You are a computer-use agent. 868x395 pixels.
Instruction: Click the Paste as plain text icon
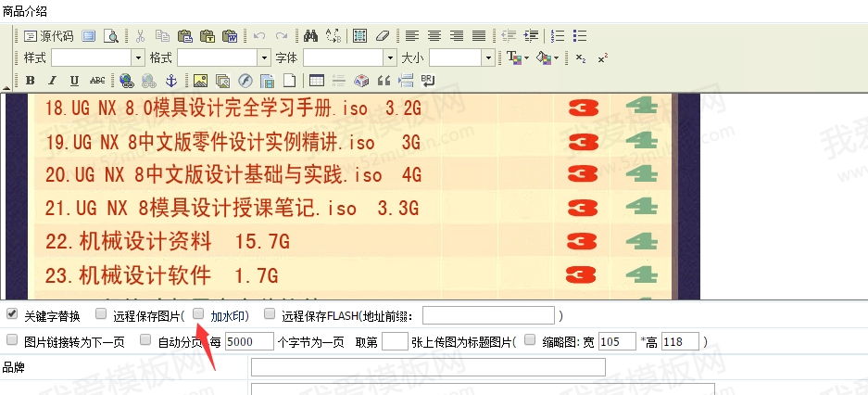(208, 36)
